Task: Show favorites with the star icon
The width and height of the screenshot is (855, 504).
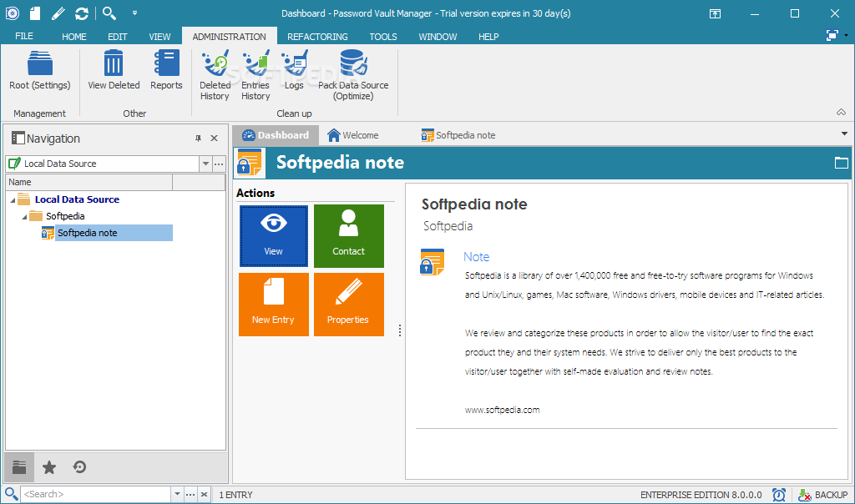Action: [x=49, y=467]
